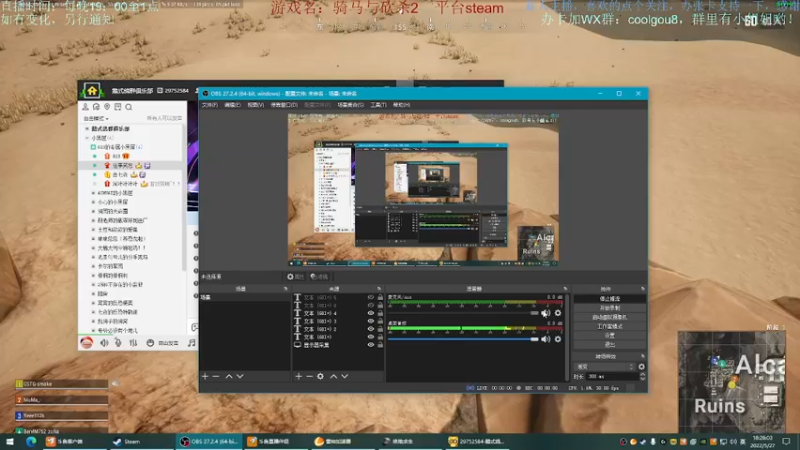Viewport: 800px width, 450px height.
Task: Hide the 文本 (GDI+) 2 source
Action: 371,329
